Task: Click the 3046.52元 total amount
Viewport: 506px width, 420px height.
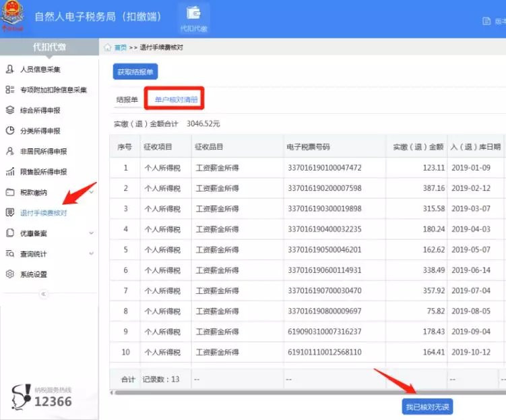Action: [x=203, y=123]
